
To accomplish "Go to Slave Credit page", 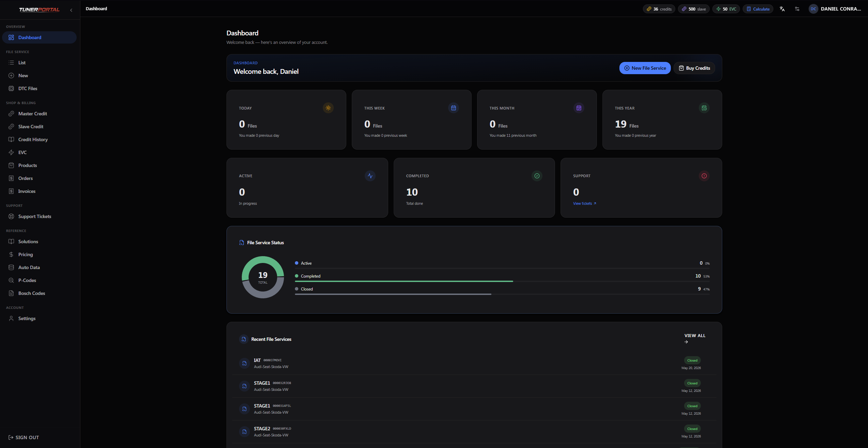I will click(39, 127).
